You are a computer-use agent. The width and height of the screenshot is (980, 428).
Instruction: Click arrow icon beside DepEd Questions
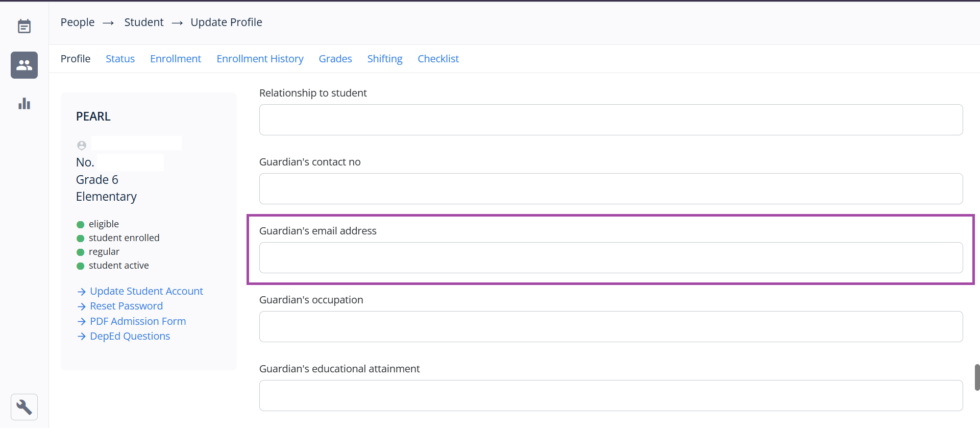click(x=81, y=337)
